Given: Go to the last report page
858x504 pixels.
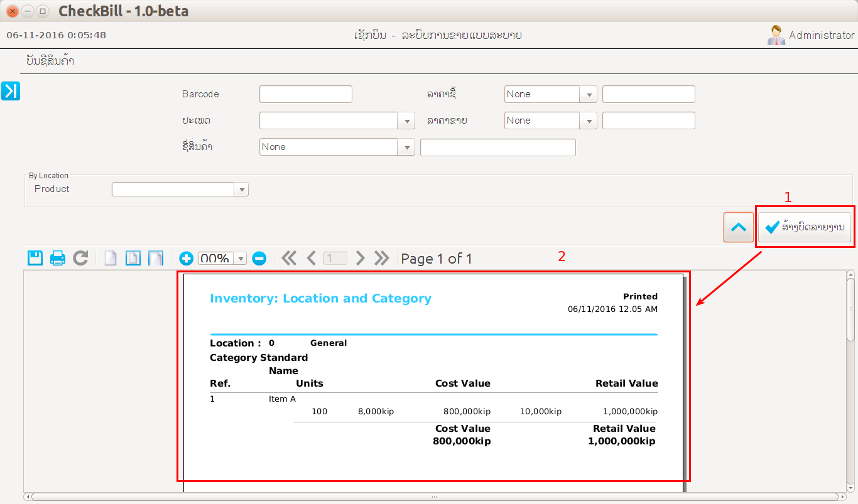Looking at the screenshot, I should [x=382, y=258].
